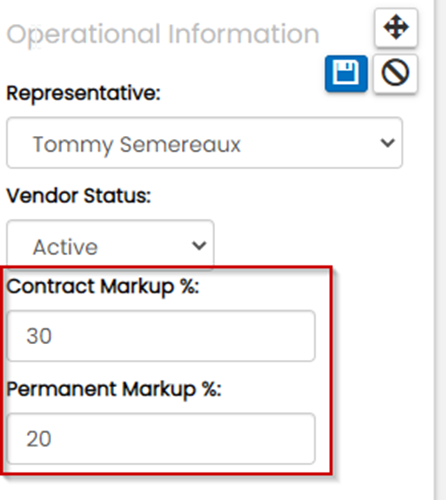Click the value 20 in Permanent Markup

[x=39, y=439]
